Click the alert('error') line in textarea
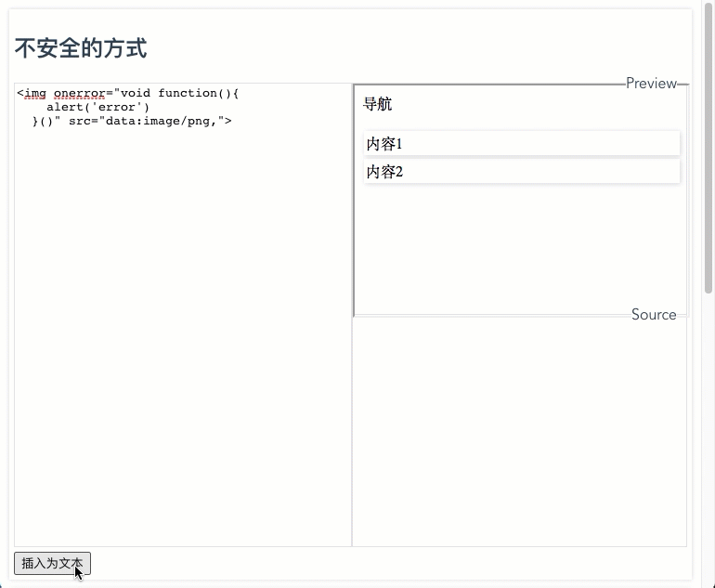Image resolution: width=715 pixels, height=588 pixels. (98, 107)
